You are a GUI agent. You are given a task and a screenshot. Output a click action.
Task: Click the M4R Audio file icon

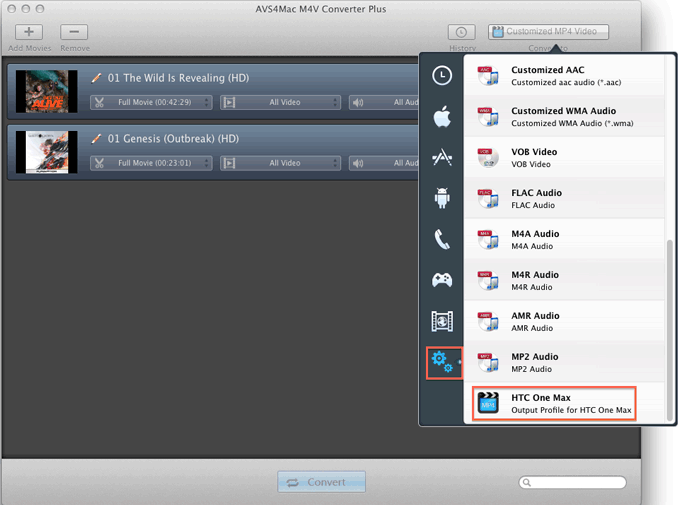488,281
